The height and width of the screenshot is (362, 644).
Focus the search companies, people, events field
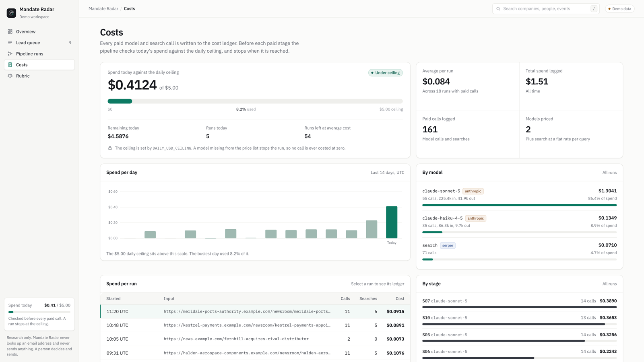point(546,9)
